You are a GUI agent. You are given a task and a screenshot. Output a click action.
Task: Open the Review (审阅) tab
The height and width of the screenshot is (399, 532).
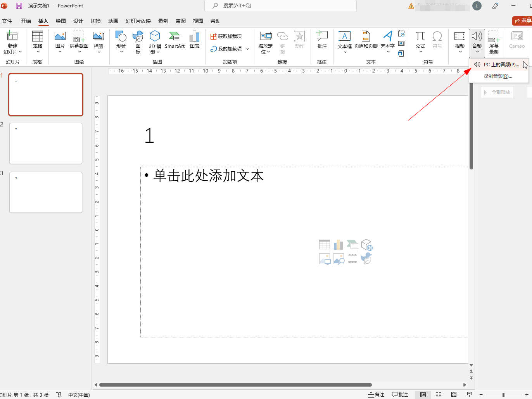tap(181, 21)
